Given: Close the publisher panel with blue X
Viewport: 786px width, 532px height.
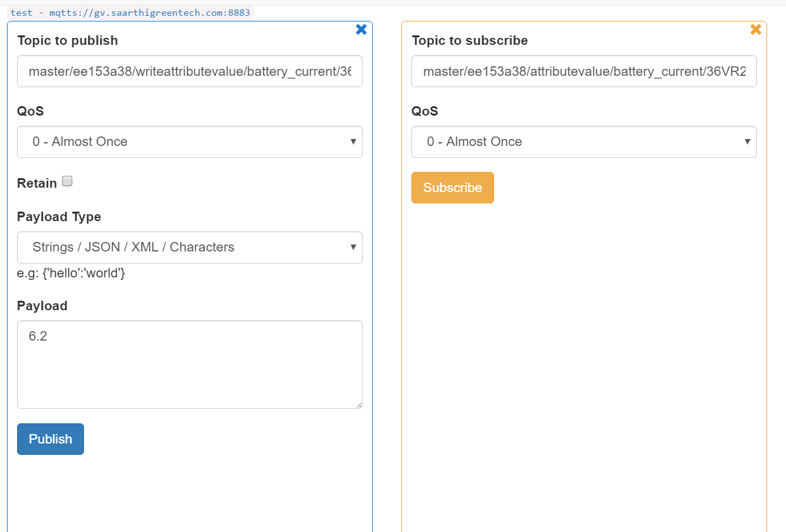Looking at the screenshot, I should [x=361, y=30].
